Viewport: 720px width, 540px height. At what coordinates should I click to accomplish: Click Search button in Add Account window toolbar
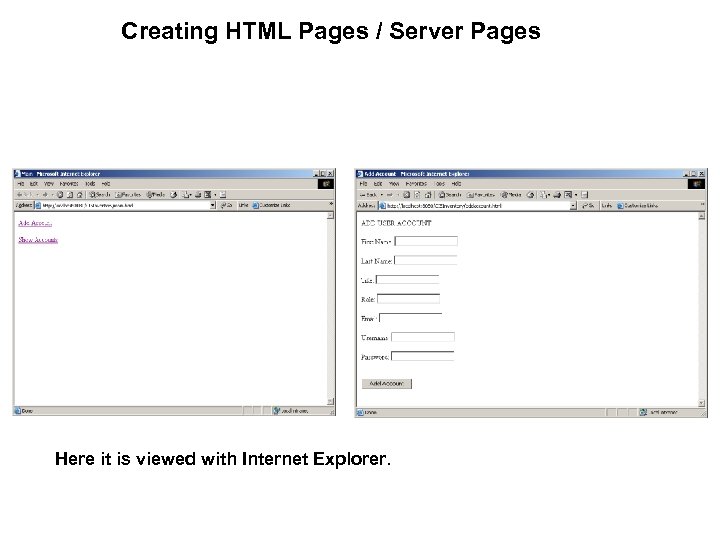(x=450, y=195)
